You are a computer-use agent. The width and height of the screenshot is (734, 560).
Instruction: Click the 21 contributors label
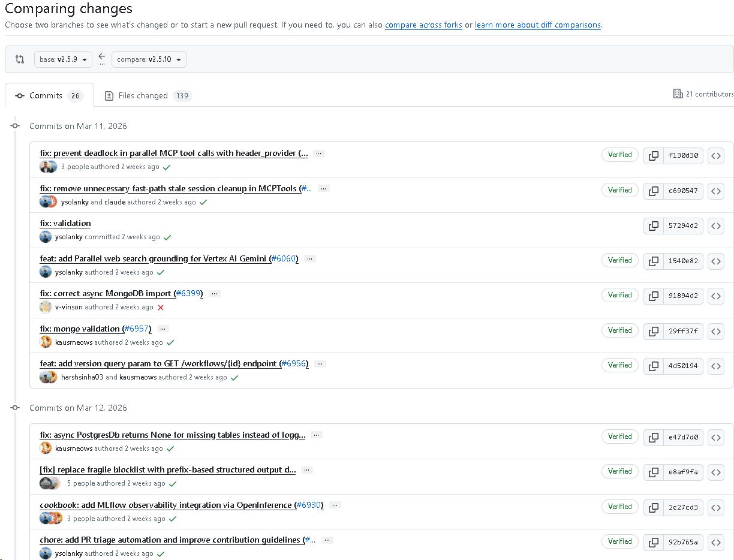(x=703, y=94)
